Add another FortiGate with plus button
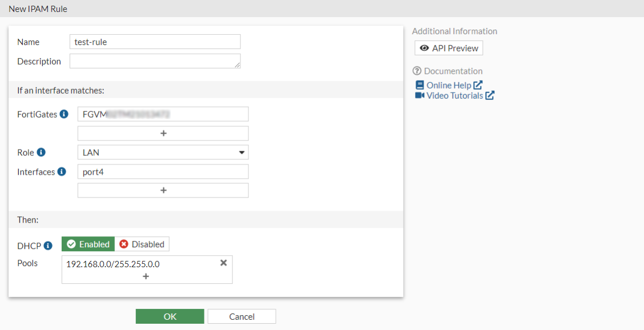644x330 pixels. click(163, 134)
